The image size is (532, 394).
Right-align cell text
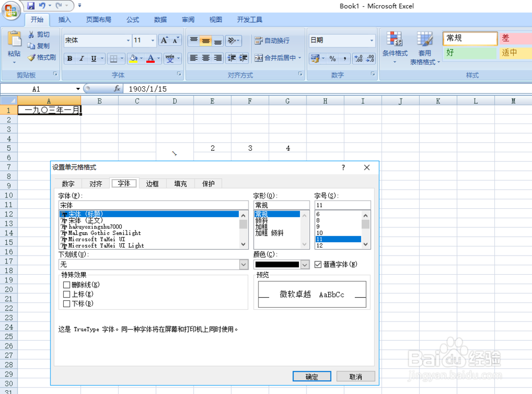[218, 58]
